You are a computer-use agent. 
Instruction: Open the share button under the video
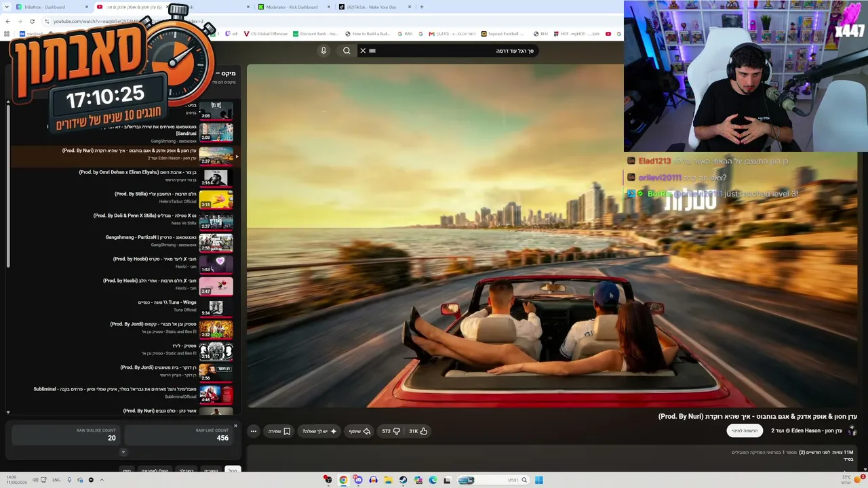[x=359, y=431]
